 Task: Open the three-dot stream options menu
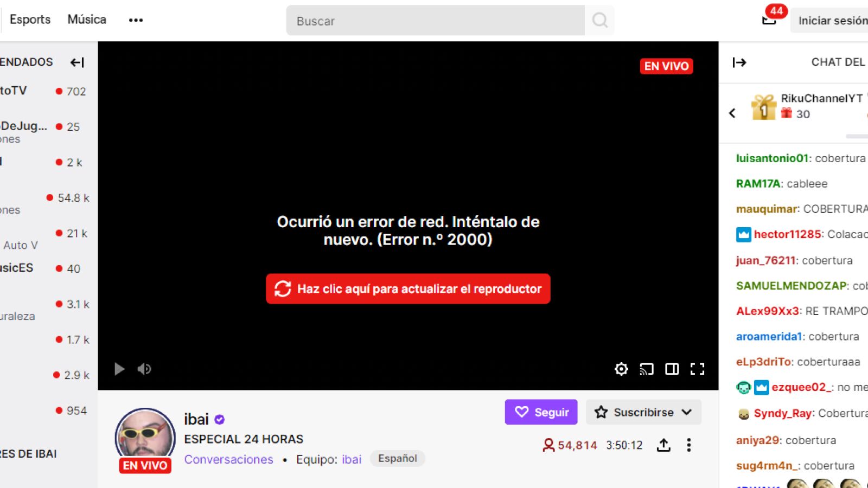click(x=689, y=445)
